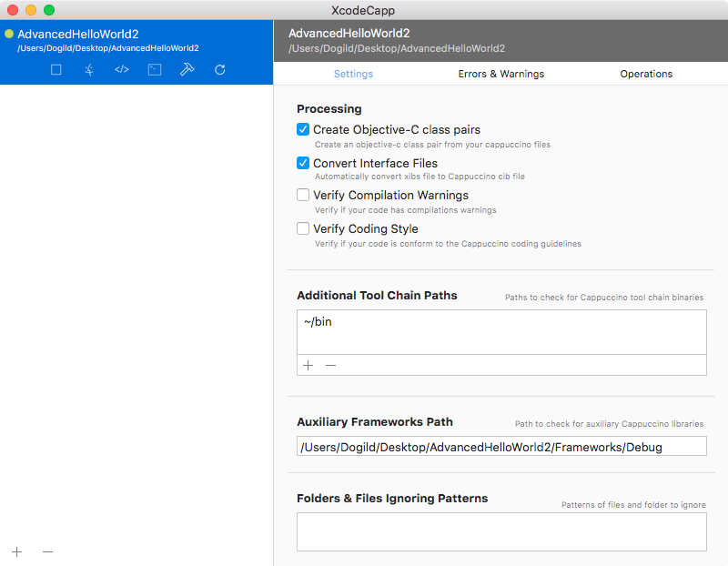Screen dimensions: 728x566
Task: Click the Xcode hammer icon
Action: (187, 69)
